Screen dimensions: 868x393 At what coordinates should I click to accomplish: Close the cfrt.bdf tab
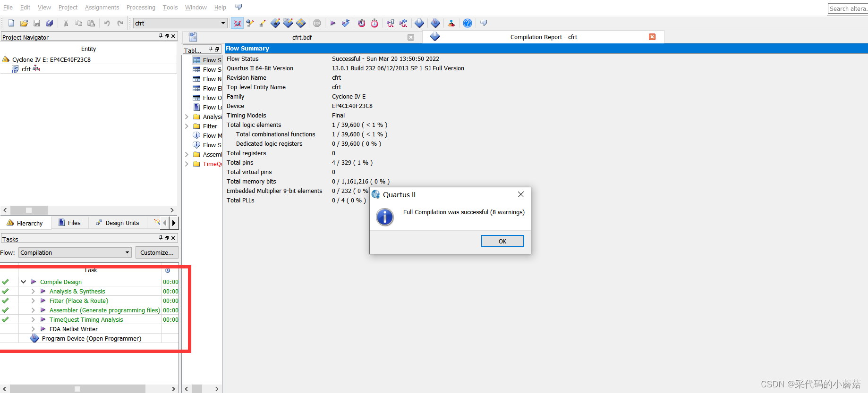411,37
